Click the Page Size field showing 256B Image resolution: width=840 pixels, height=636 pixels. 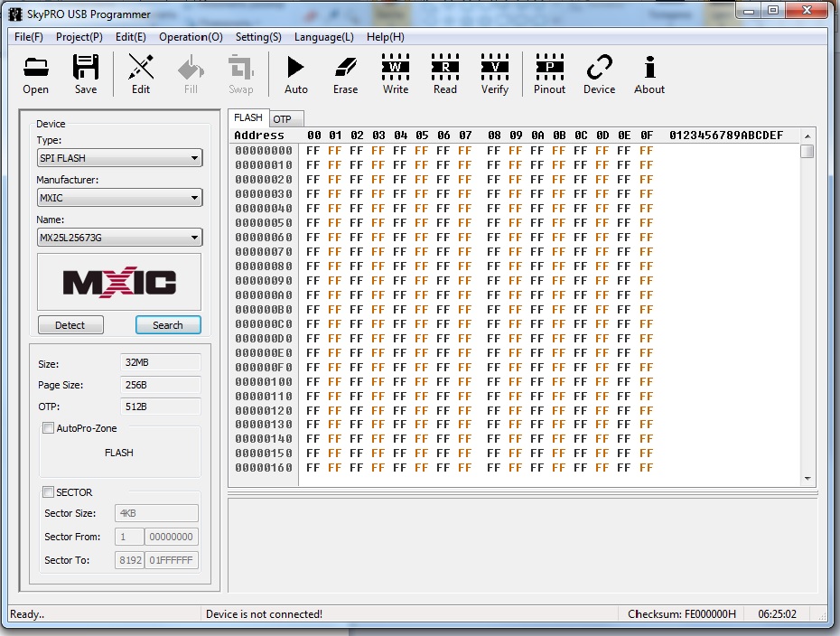coord(161,385)
